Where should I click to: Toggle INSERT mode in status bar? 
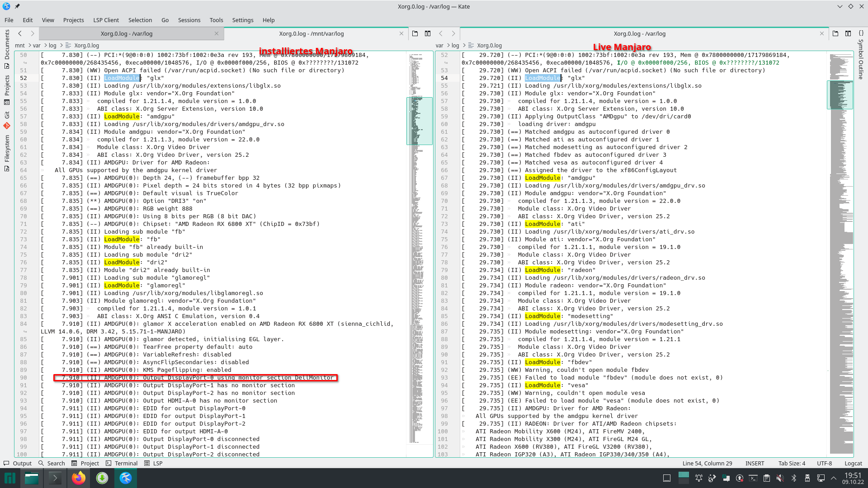click(x=755, y=463)
